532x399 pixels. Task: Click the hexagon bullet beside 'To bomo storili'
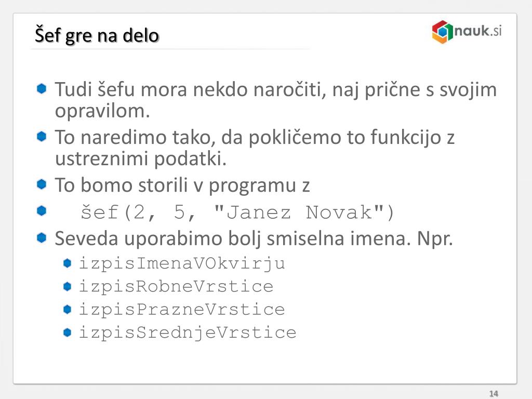(x=42, y=184)
